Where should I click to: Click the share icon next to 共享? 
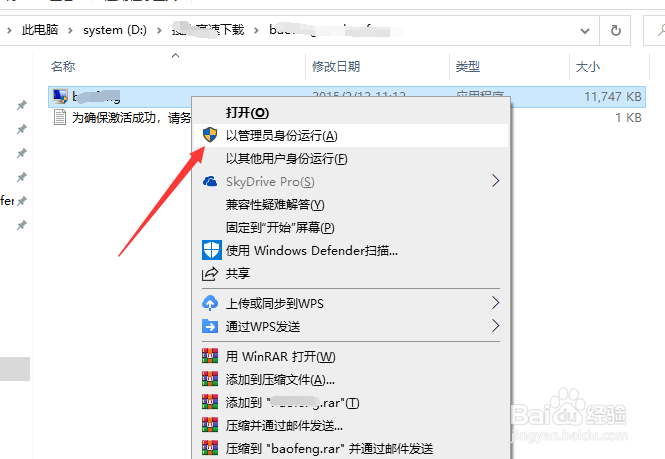click(210, 274)
